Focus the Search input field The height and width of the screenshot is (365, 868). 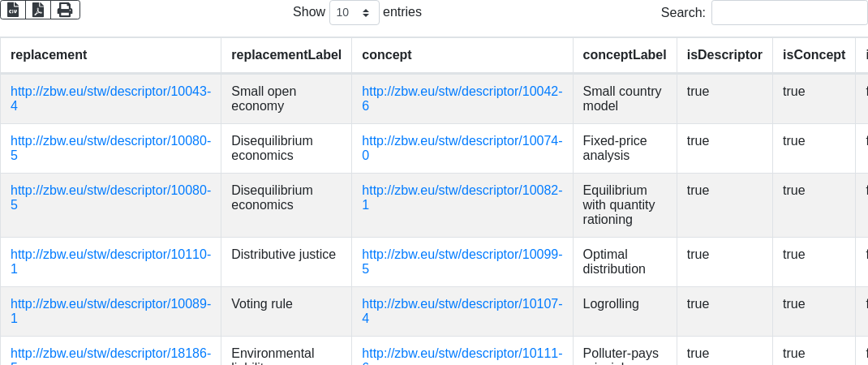[789, 13]
